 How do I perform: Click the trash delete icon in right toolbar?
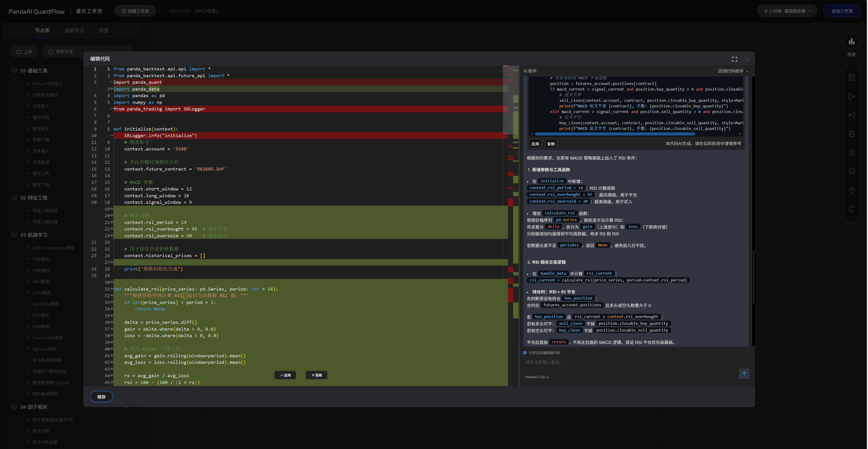(851, 134)
